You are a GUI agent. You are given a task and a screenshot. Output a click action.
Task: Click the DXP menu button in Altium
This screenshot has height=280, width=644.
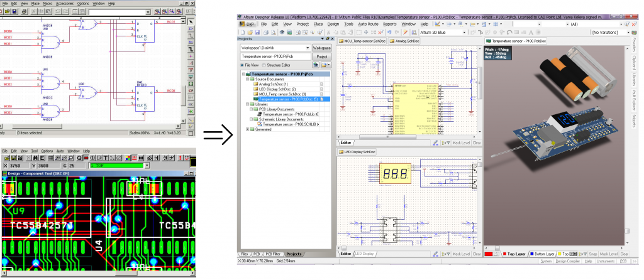pos(247,24)
